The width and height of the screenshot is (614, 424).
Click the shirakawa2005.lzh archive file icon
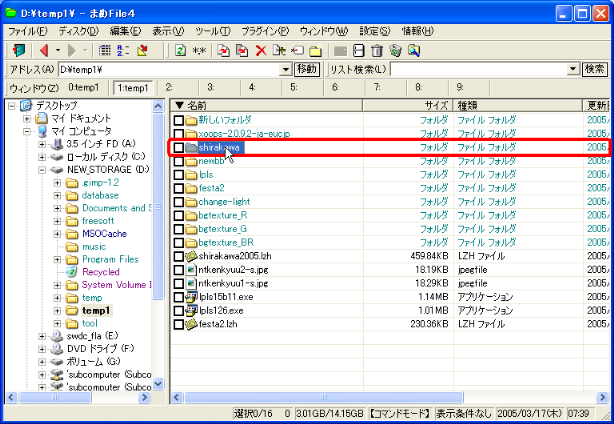click(x=192, y=256)
